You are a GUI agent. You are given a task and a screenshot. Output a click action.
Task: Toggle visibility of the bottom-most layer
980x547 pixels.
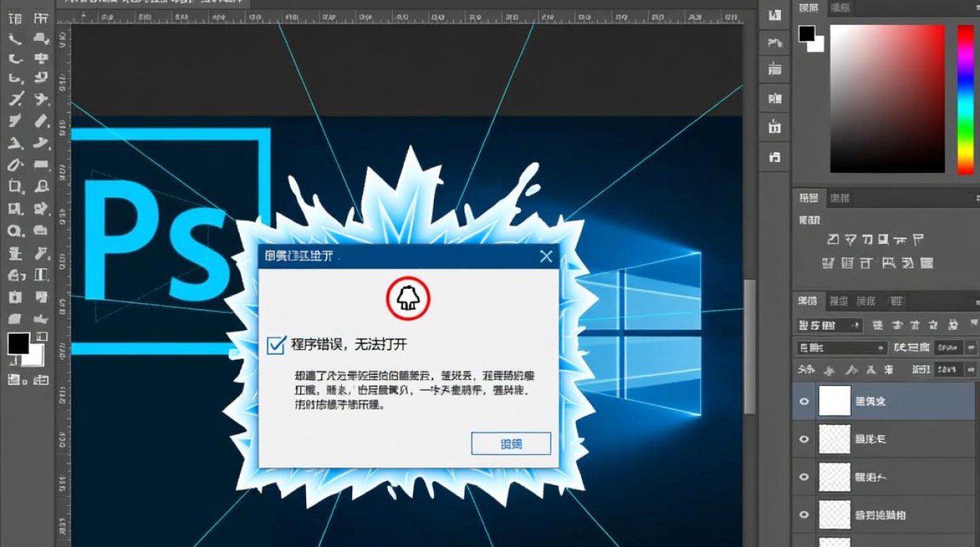pyautogui.click(x=804, y=515)
